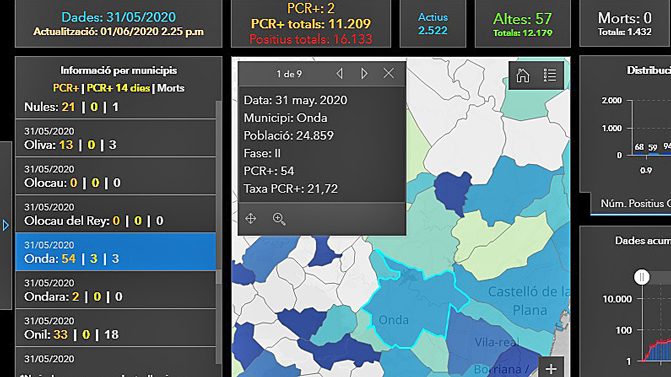Click the map home extent icon
The image size is (671, 377).
pyautogui.click(x=523, y=76)
